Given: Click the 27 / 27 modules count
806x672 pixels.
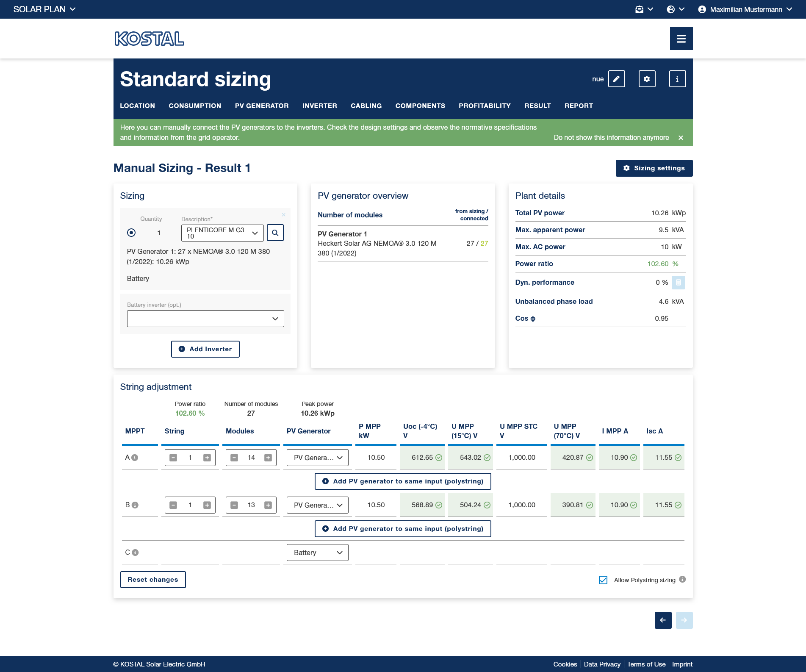Looking at the screenshot, I should (x=477, y=244).
